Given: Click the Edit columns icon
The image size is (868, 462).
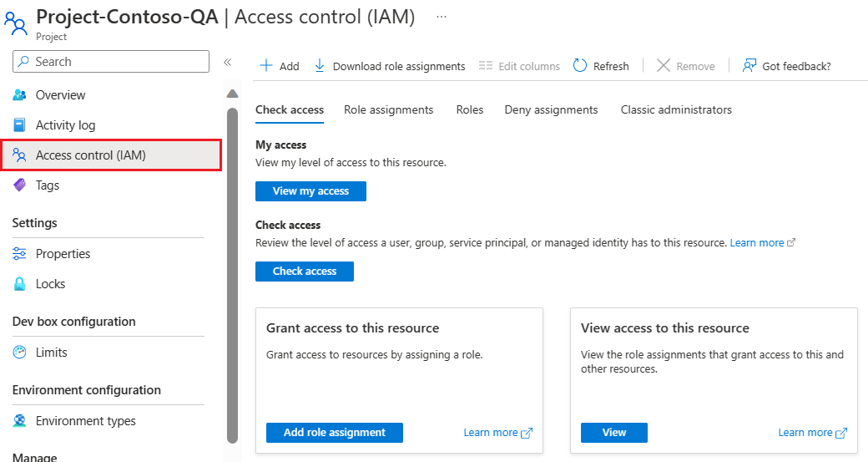Looking at the screenshot, I should pyautogui.click(x=486, y=66).
